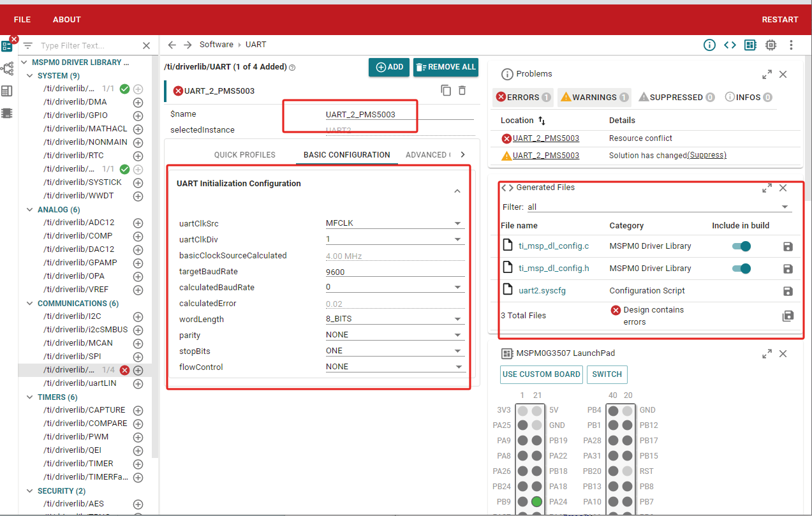This screenshot has height=516, width=812.
Task: Switch to QUICK PROFILES tab
Action: pyautogui.click(x=245, y=155)
